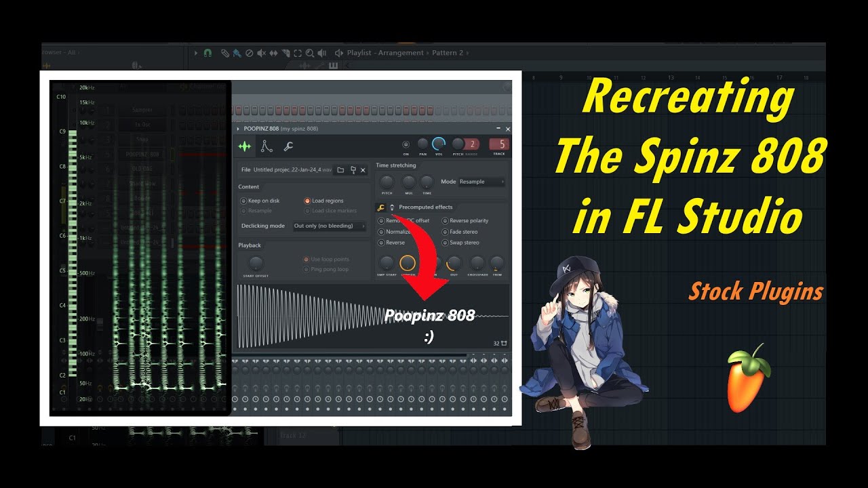
Task: Change the mixer TRACK number 5
Action: pyautogui.click(x=500, y=144)
